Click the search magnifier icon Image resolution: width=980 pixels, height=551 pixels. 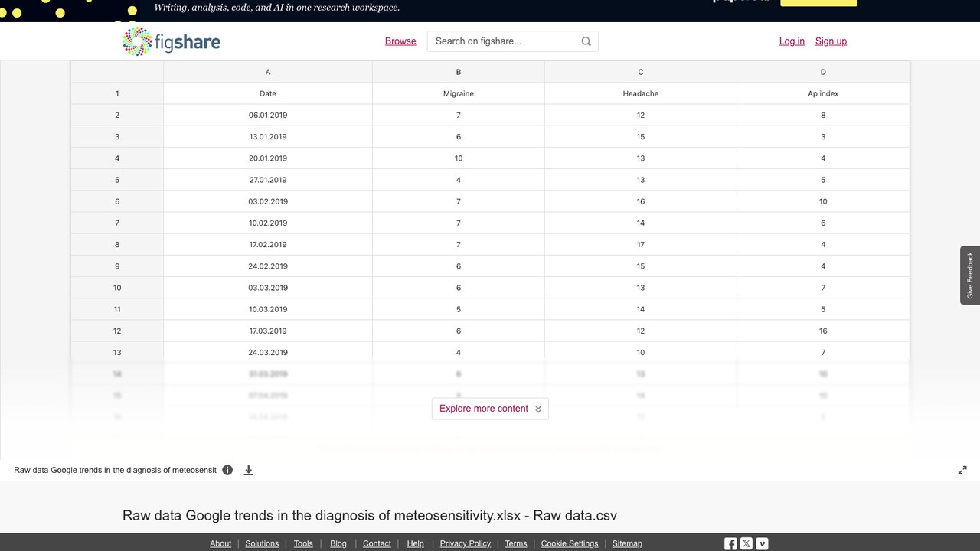click(586, 41)
